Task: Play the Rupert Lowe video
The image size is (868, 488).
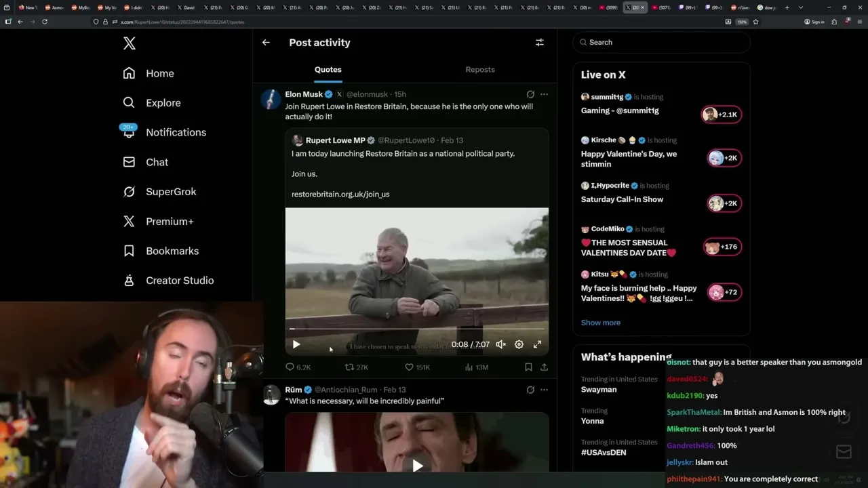Action: [x=296, y=344]
